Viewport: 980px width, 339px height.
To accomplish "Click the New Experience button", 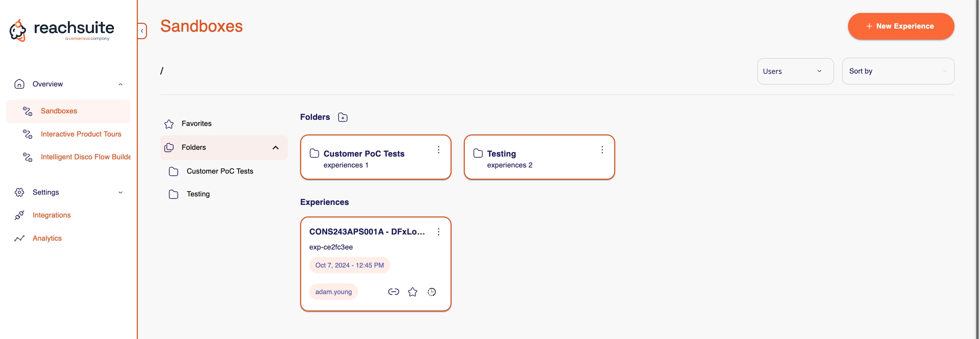I will pyautogui.click(x=900, y=26).
